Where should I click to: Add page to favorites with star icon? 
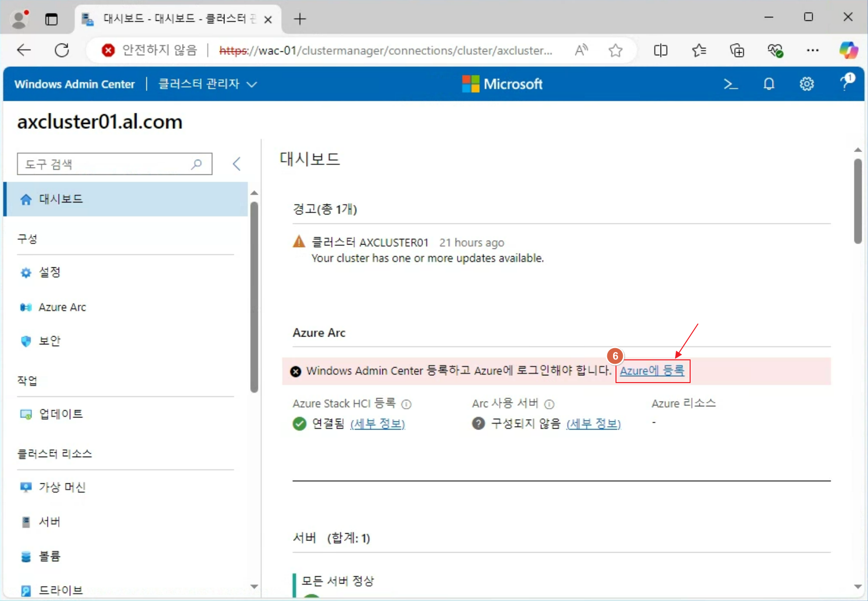[615, 50]
